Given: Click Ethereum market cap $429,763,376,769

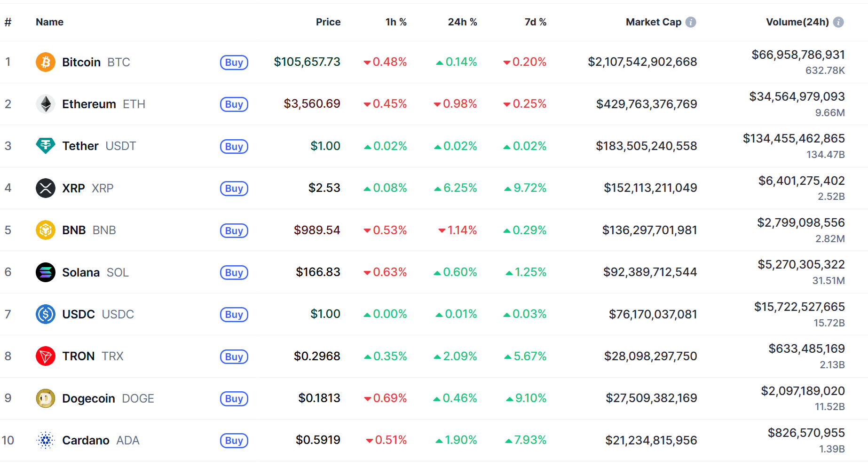Looking at the screenshot, I should 647,104.
